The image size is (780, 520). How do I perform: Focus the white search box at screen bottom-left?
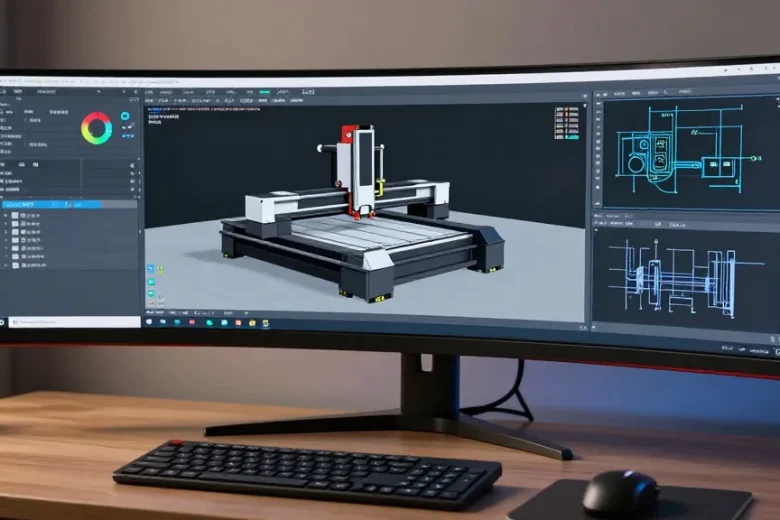point(75,322)
